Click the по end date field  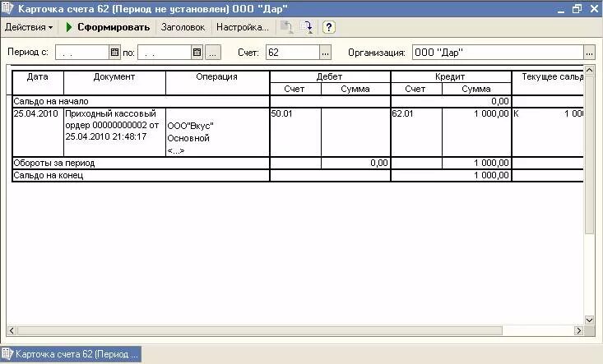[165, 53]
